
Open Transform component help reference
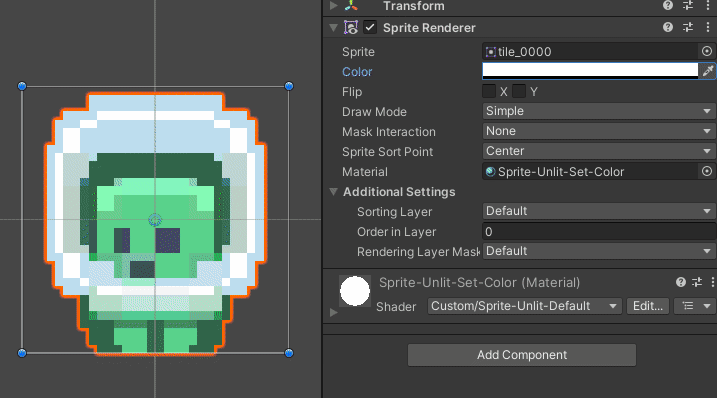pos(668,5)
